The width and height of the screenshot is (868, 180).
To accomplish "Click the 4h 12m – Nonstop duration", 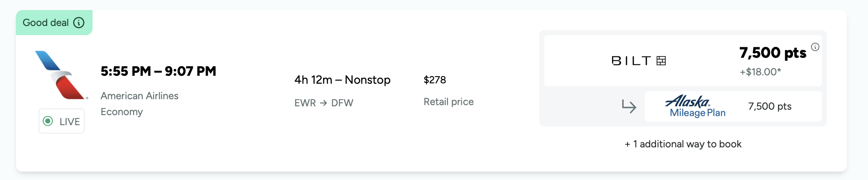I will [x=342, y=80].
